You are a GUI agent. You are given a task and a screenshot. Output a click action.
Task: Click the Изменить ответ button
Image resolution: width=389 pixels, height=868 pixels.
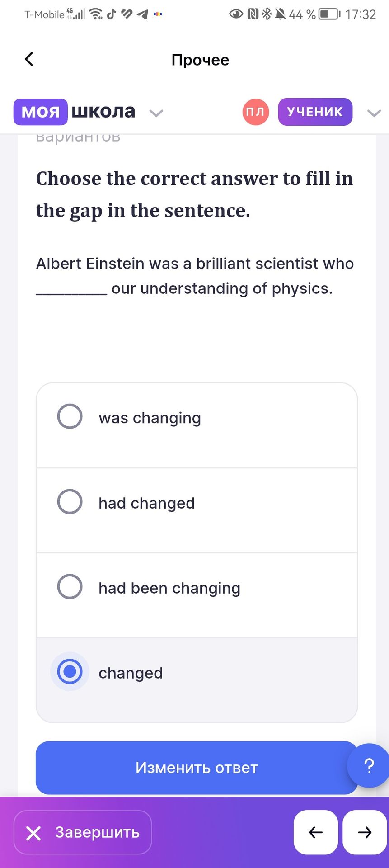coord(197,768)
